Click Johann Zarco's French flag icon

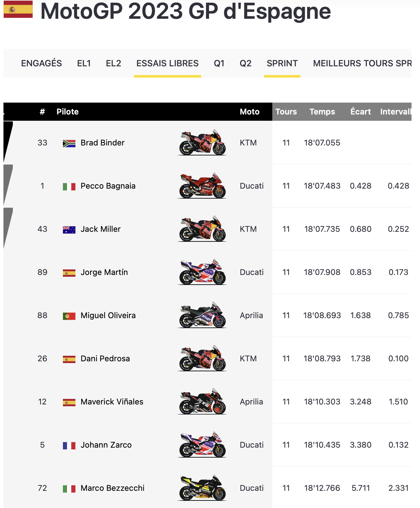coord(69,445)
